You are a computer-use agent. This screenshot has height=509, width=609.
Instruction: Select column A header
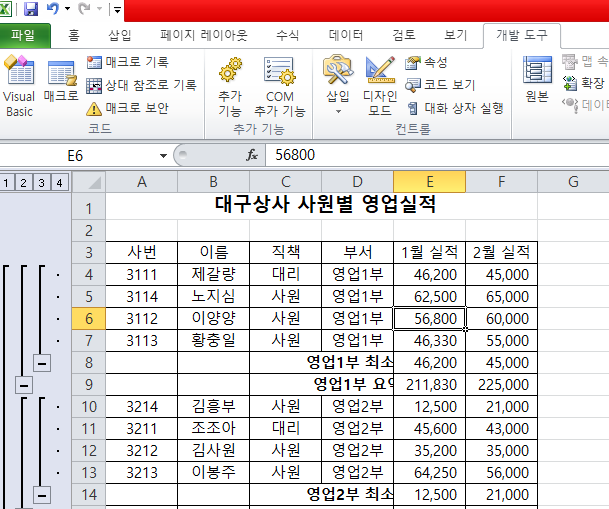(142, 182)
